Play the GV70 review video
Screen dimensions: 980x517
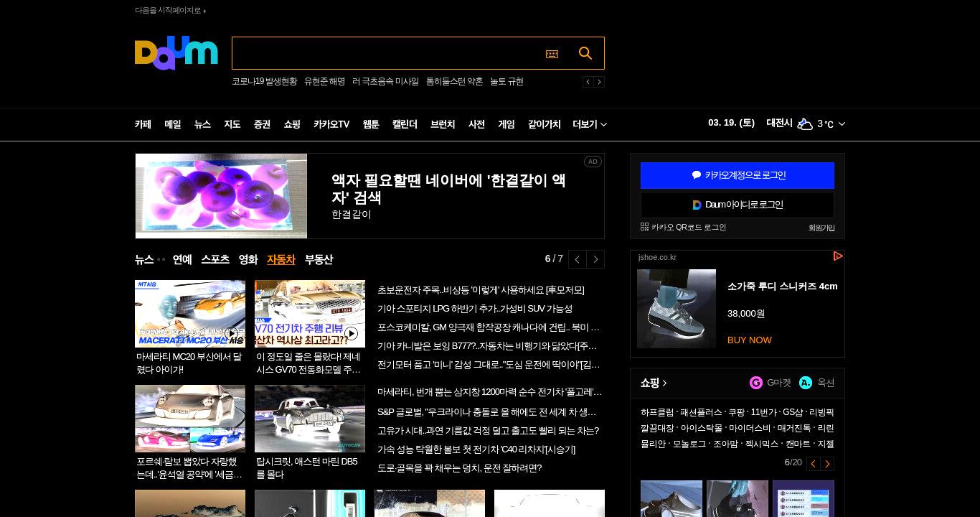click(x=351, y=333)
